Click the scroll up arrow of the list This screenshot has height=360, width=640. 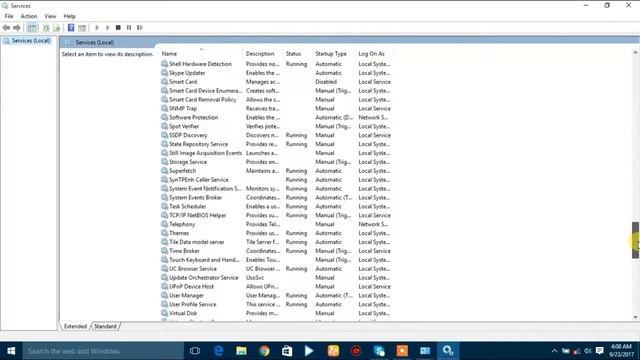[x=635, y=53]
